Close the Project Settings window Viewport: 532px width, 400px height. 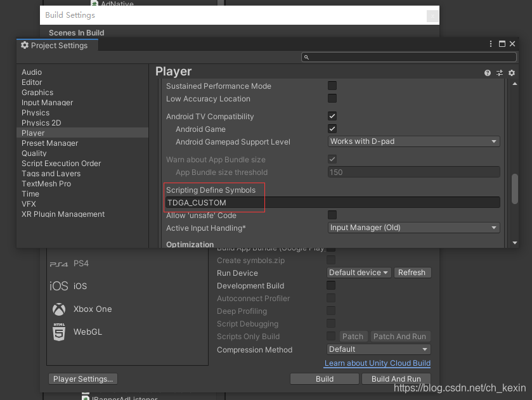[513, 44]
